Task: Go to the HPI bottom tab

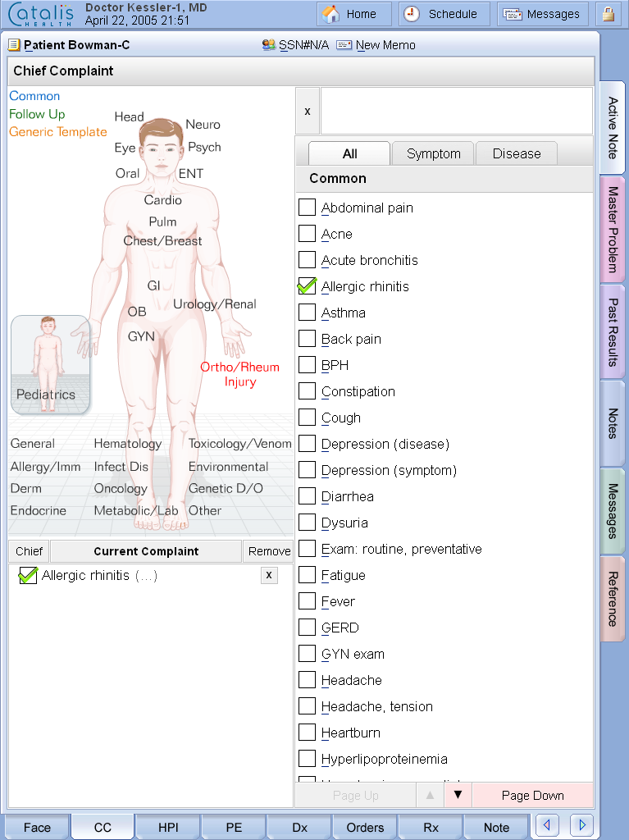Action: [168, 827]
